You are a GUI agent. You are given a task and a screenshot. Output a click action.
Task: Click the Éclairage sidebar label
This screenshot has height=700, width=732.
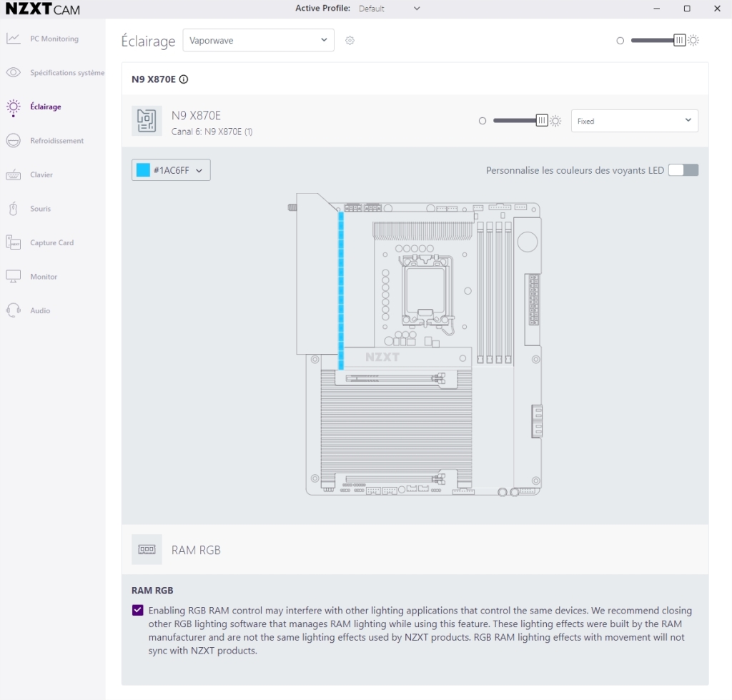pos(46,107)
